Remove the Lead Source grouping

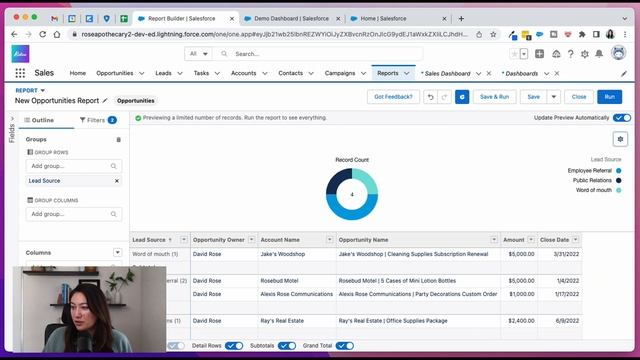(117, 181)
